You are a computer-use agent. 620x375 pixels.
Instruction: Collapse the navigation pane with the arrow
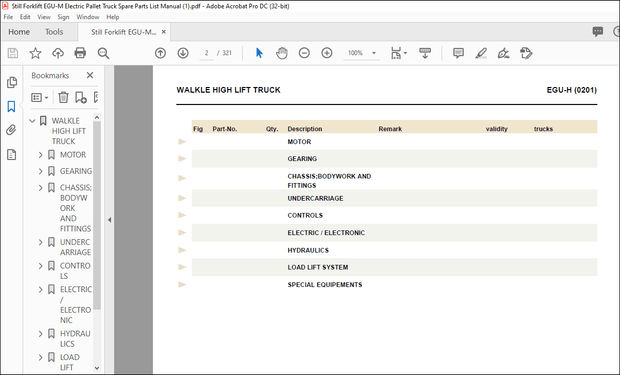coord(110,220)
